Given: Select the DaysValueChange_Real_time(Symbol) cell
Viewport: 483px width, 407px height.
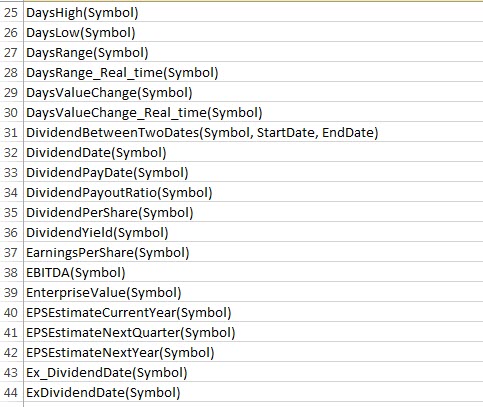Looking at the screenshot, I should pyautogui.click(x=253, y=112).
